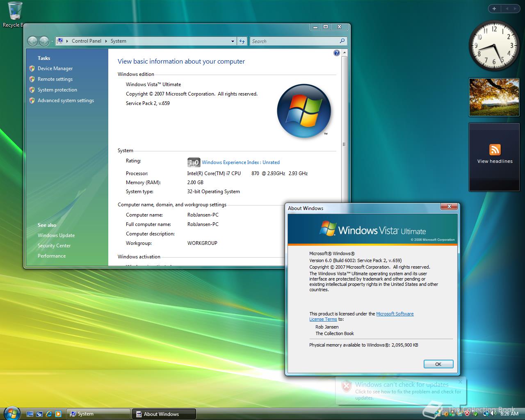Image resolution: width=525 pixels, height=420 pixels.
Task: Expand the Control Panel breadcrumb arrow
Action: pyautogui.click(x=105, y=41)
